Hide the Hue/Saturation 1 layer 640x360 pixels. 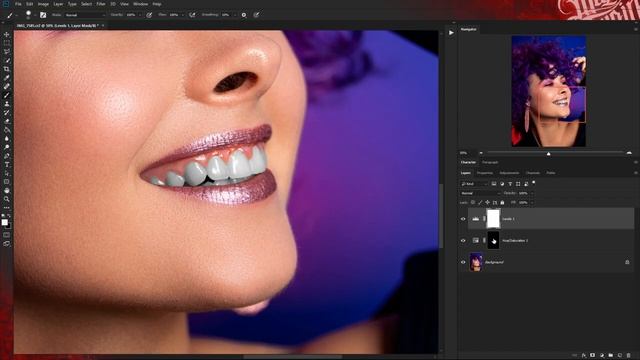pyautogui.click(x=463, y=240)
